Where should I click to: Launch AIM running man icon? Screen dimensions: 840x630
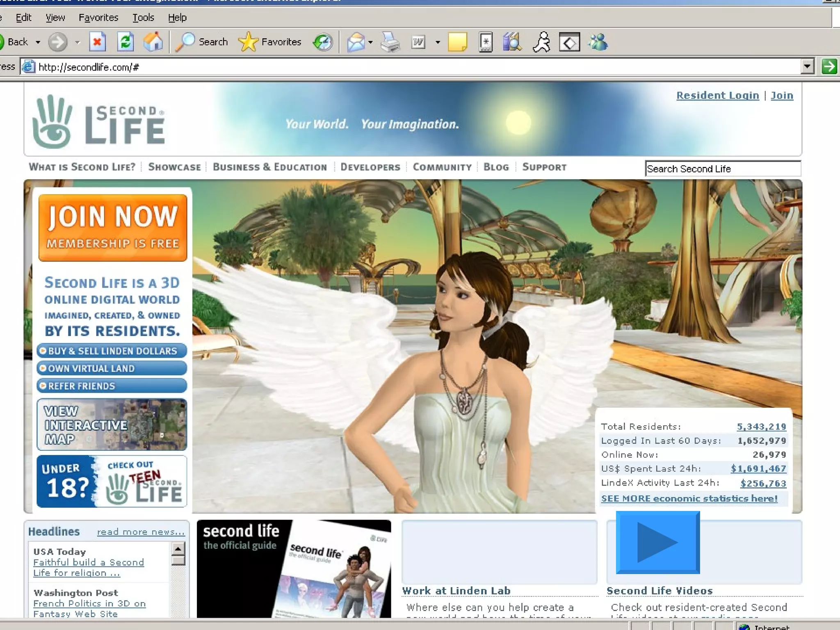[541, 42]
